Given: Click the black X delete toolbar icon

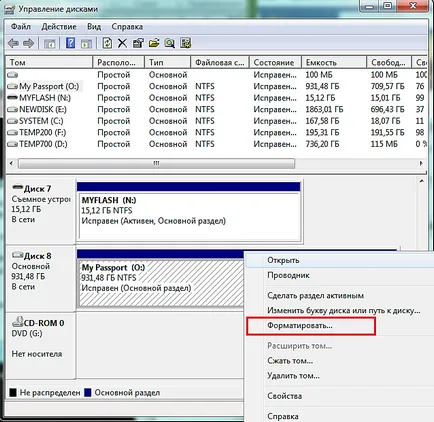Looking at the screenshot, I should (x=122, y=43).
